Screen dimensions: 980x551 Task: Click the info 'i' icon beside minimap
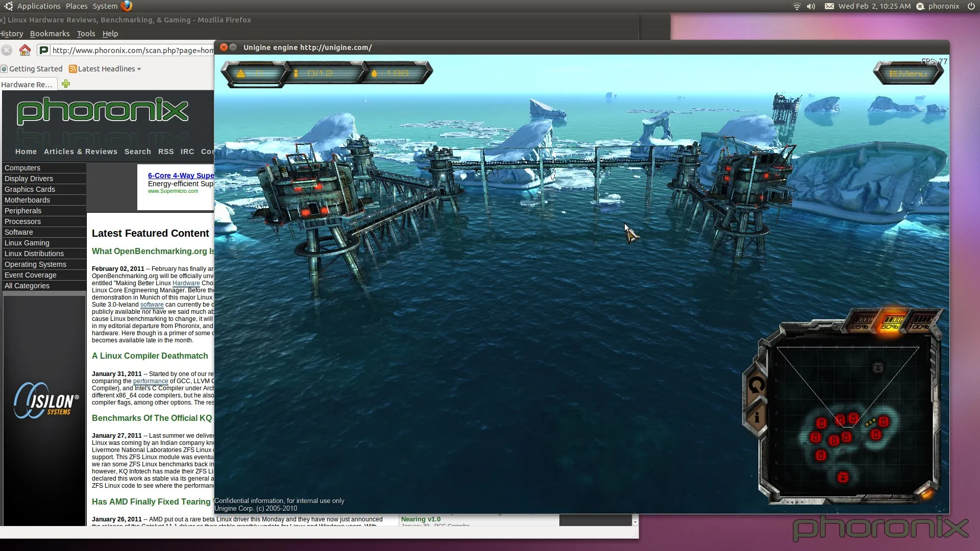(756, 417)
